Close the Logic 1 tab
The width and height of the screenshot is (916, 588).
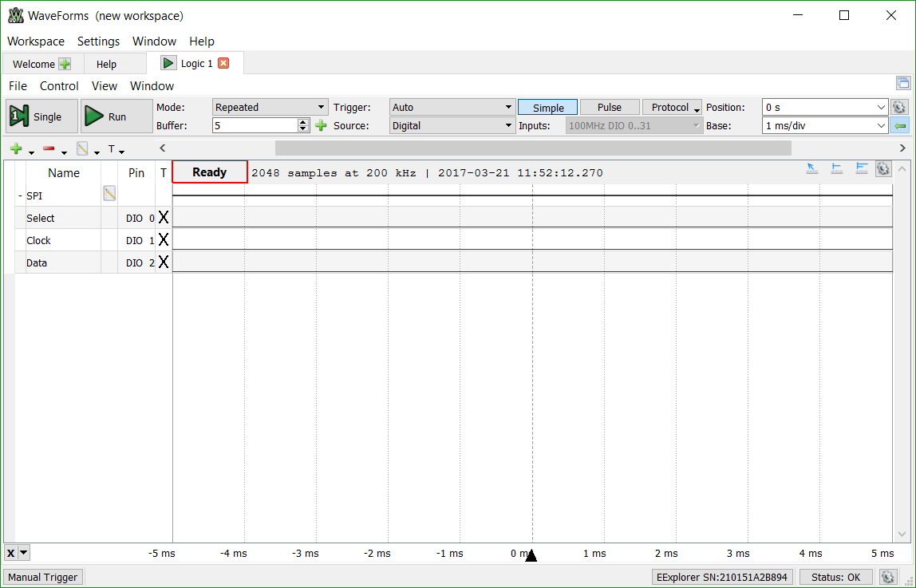click(223, 63)
